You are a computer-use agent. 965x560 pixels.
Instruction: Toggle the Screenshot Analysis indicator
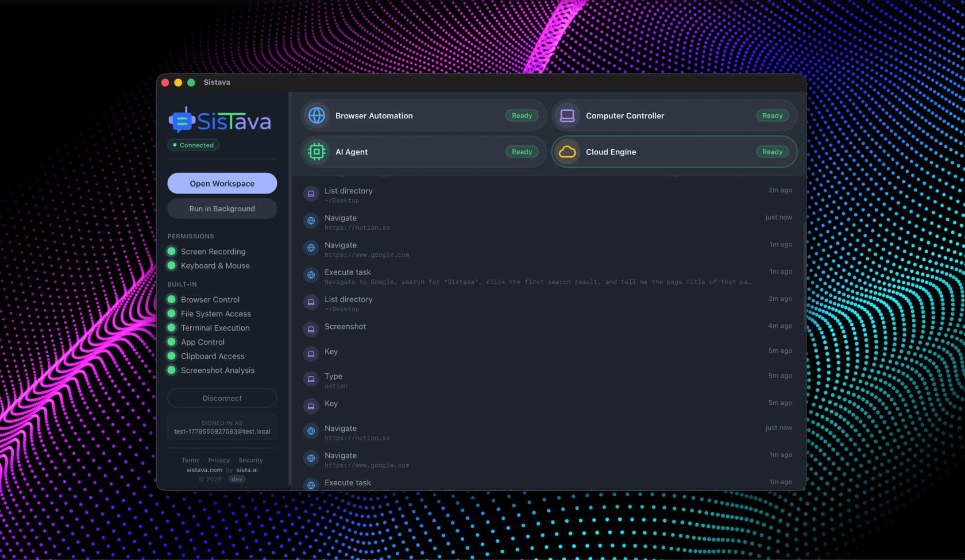[x=171, y=370]
